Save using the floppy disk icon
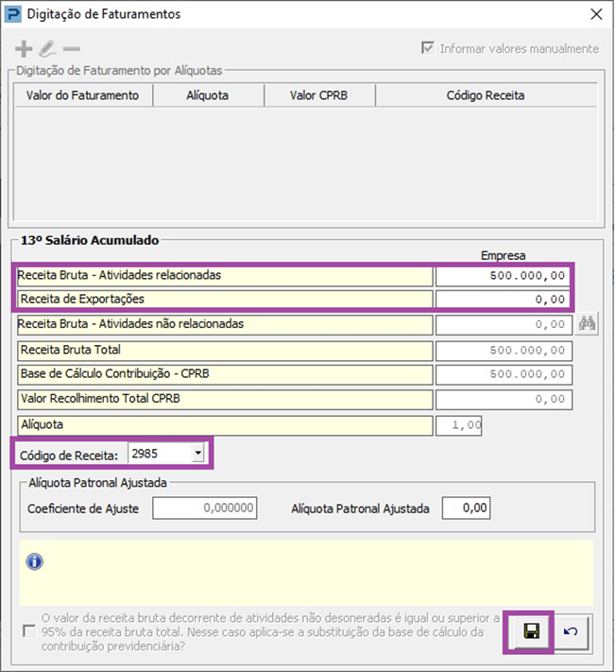 point(532,631)
